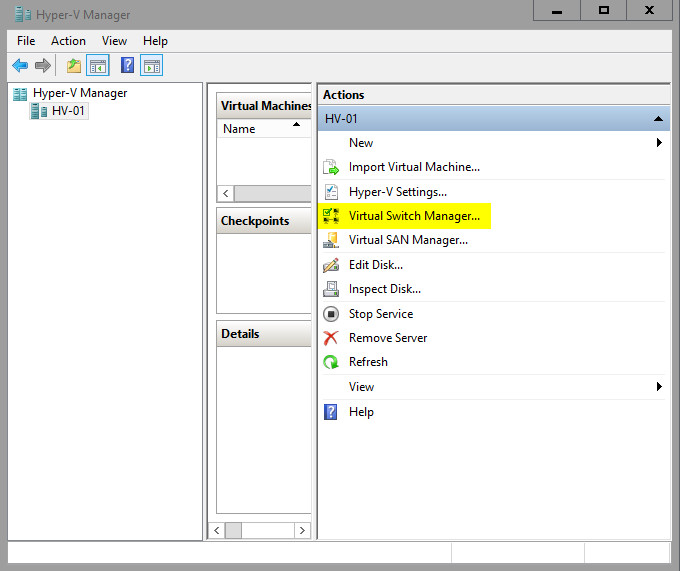Expand the View submenu arrow in Actions

pos(659,386)
